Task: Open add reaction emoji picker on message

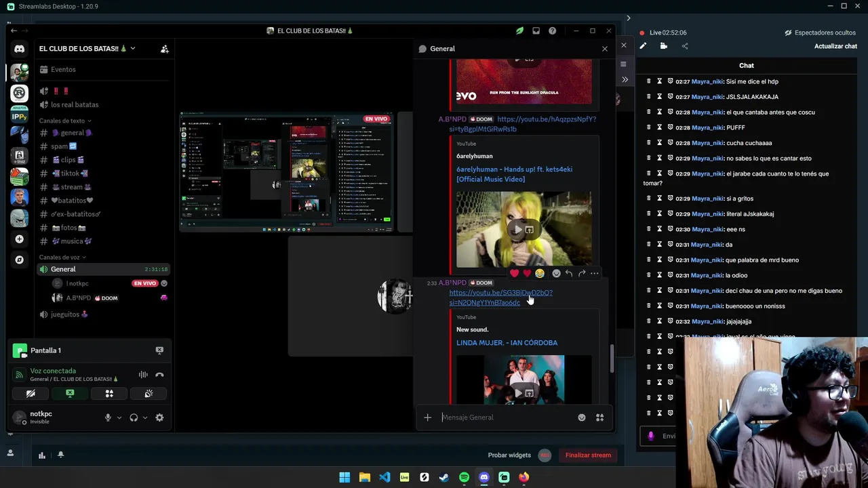Action: [x=556, y=273]
